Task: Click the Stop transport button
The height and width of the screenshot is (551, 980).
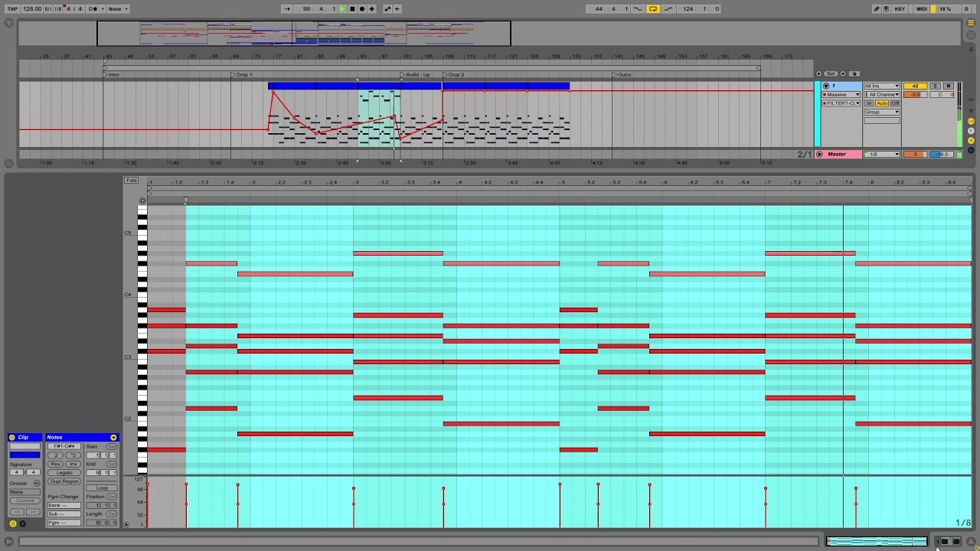Action: click(x=352, y=8)
